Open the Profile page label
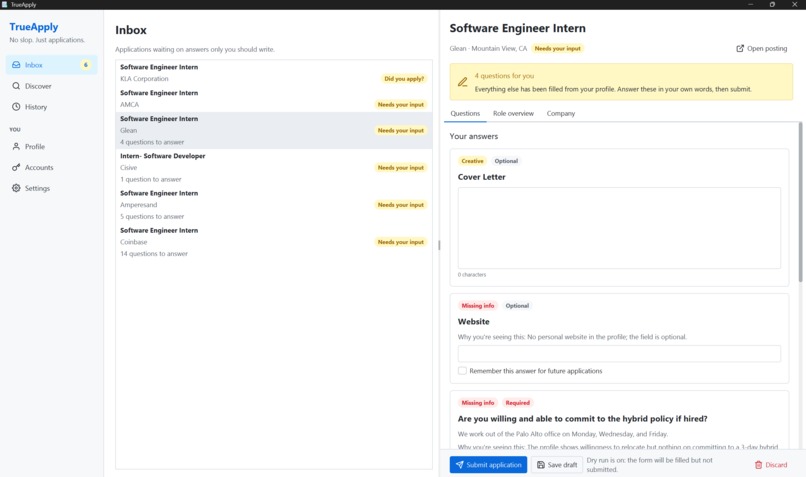The image size is (806, 477). tap(35, 146)
